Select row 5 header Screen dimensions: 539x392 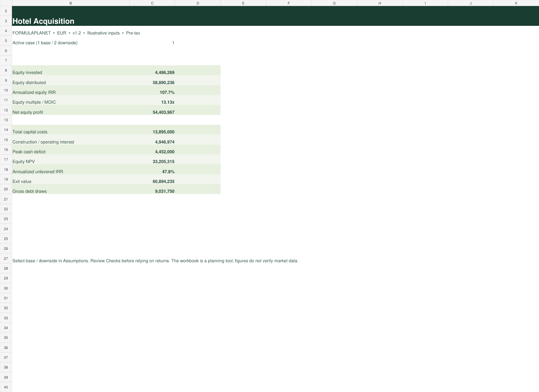pyautogui.click(x=6, y=41)
